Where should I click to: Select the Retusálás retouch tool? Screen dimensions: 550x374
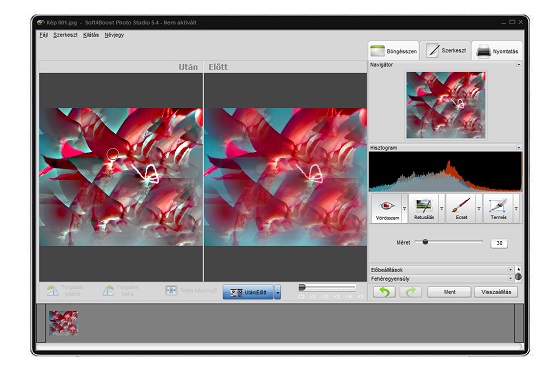424,209
